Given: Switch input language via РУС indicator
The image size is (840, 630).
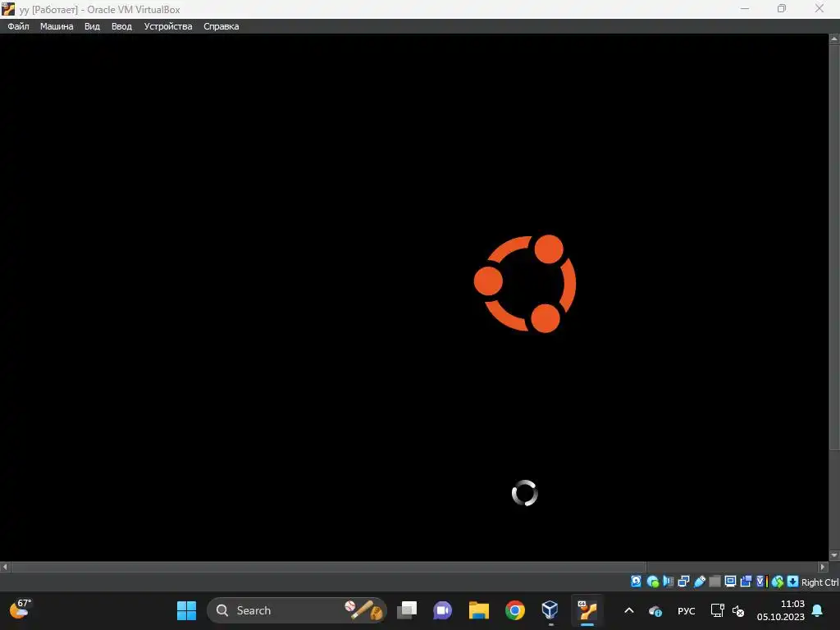Looking at the screenshot, I should coord(687,610).
